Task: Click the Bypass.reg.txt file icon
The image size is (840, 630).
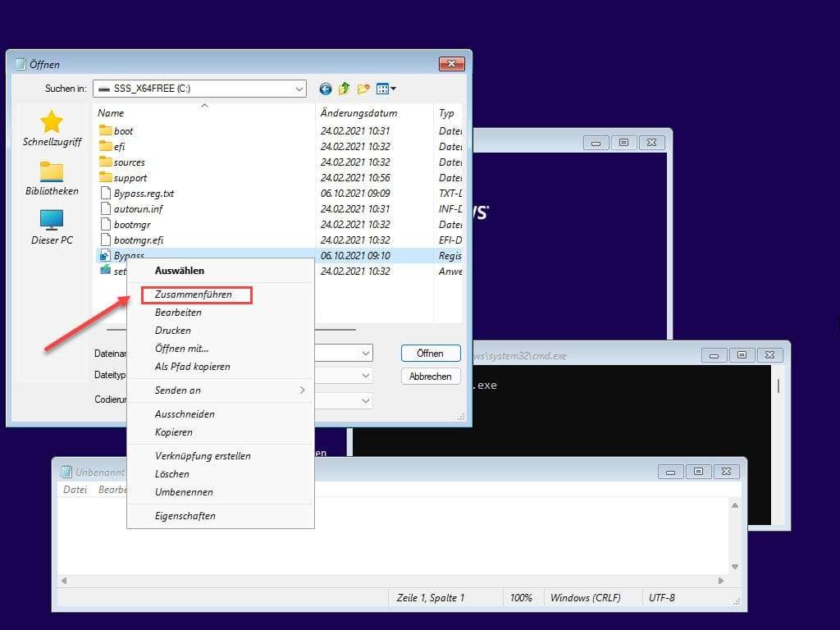Action: pos(104,193)
